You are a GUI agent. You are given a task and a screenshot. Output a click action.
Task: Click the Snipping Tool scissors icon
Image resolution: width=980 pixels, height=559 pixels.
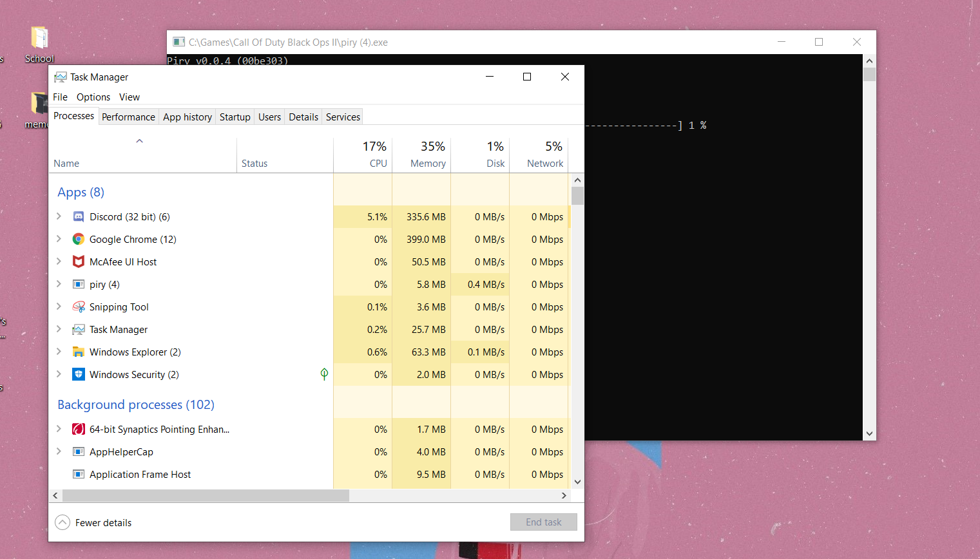(79, 307)
